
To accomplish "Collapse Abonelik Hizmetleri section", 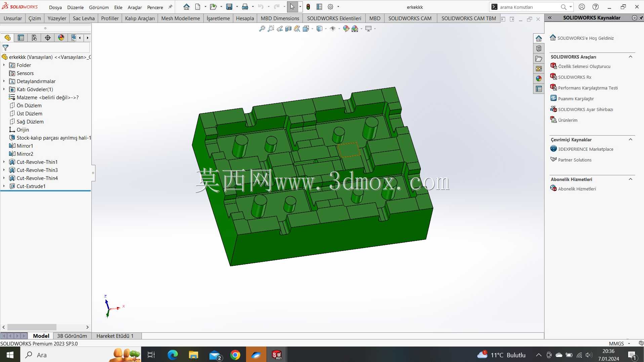I will coord(631,179).
